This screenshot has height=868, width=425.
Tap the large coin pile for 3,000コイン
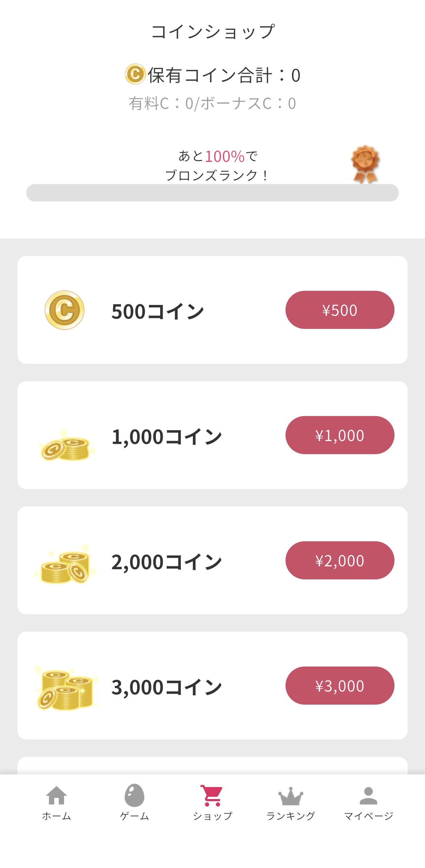pos(66,689)
